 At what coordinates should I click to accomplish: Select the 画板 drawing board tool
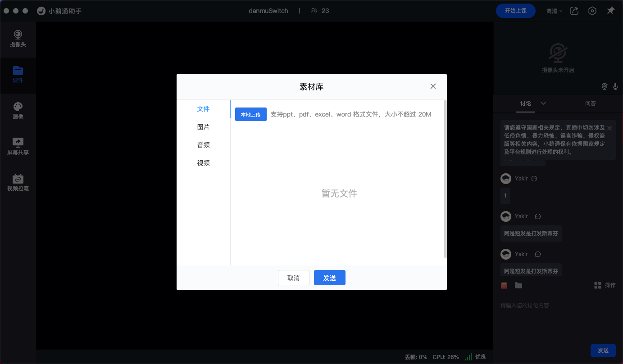point(18,111)
